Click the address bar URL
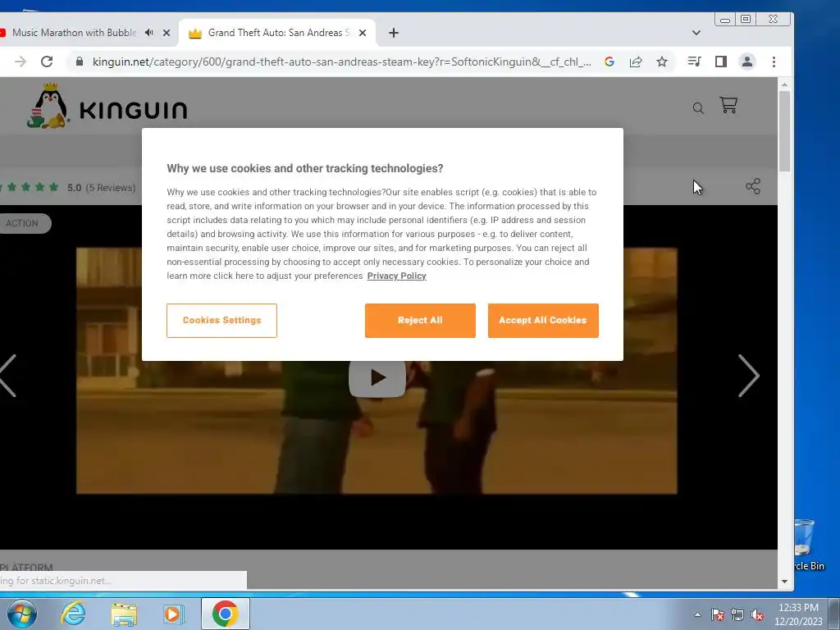The height and width of the screenshot is (630, 840). pos(341,62)
